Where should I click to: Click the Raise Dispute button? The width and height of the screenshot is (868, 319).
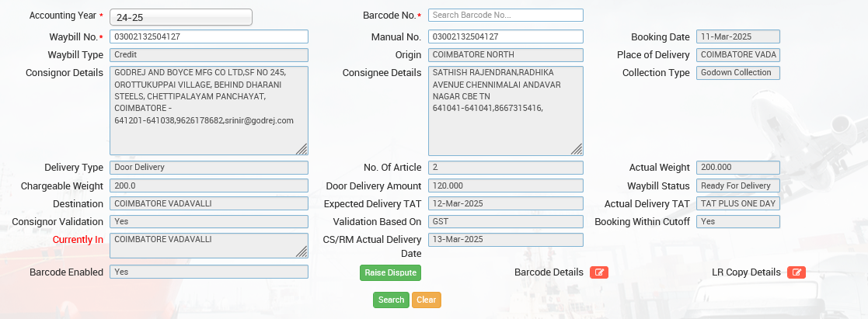point(390,272)
